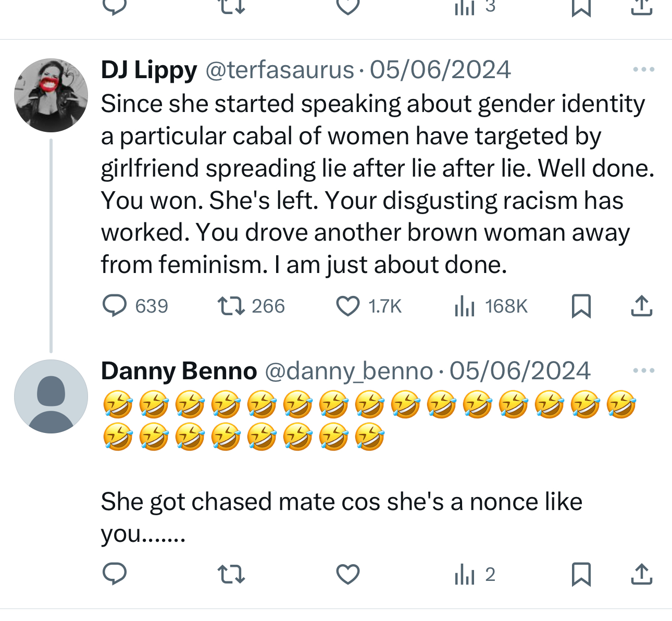This screenshot has width=672, height=621.
Task: Reply to DJ Lippy's tweet
Action: pos(115,306)
